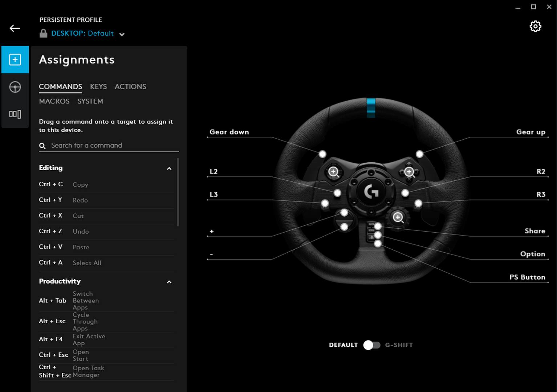Viewport: 557px width, 392px height.
Task: Select the R2 button marker on wheel
Action: [x=405, y=193]
